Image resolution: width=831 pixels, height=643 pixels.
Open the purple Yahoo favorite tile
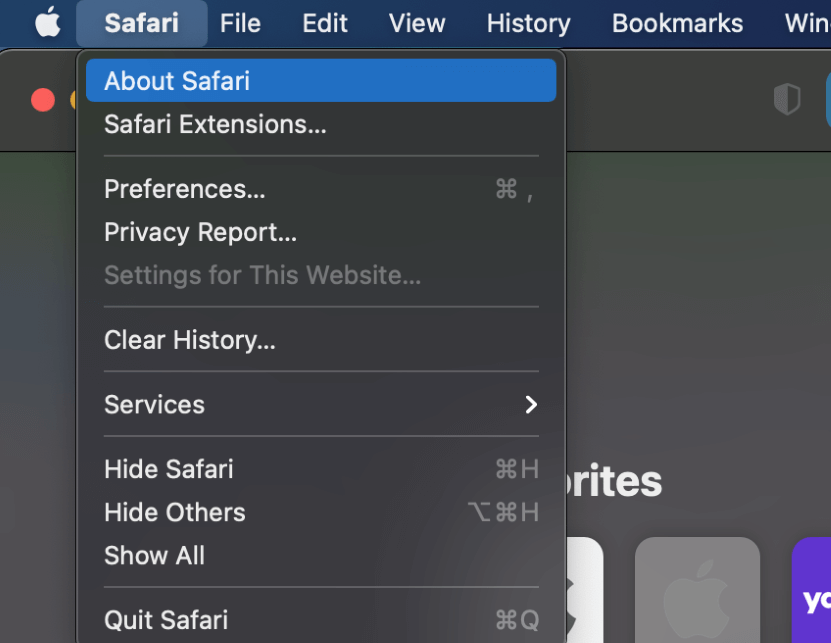point(812,590)
